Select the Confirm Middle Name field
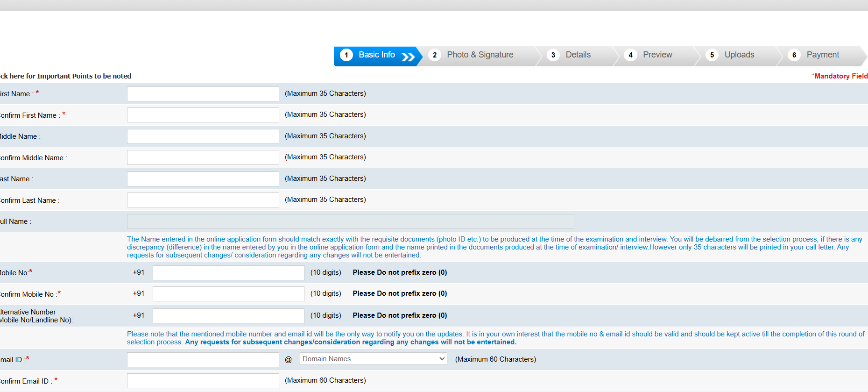This screenshot has width=868, height=392. click(x=203, y=157)
